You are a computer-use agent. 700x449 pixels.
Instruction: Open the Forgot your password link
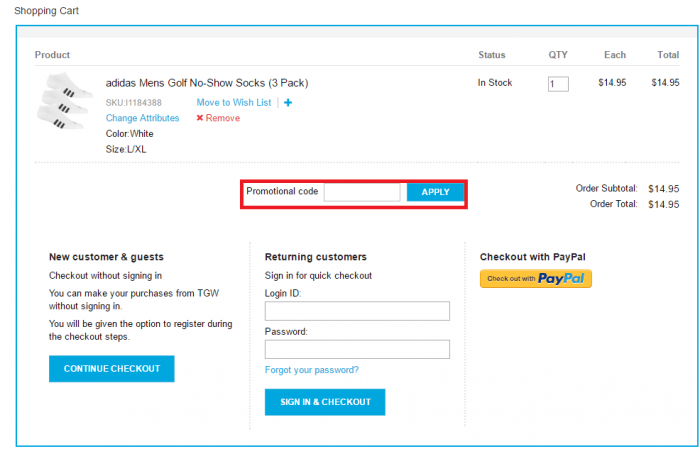[311, 370]
